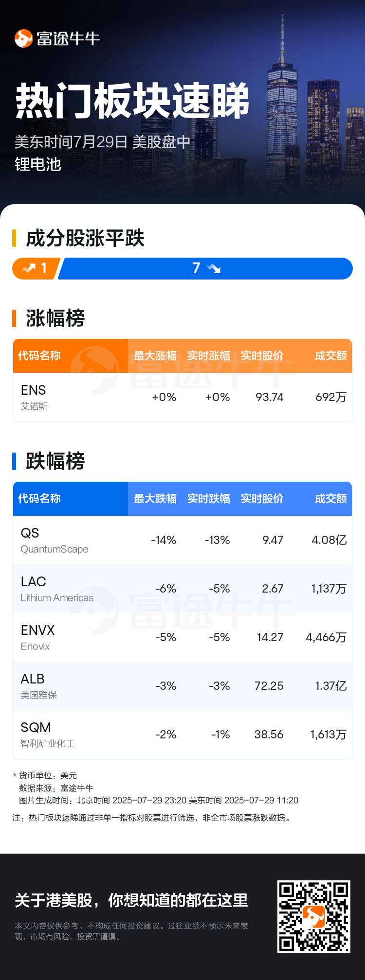Click the 锂电池 sector label
Image resolution: width=365 pixels, height=980 pixels.
coord(38,164)
